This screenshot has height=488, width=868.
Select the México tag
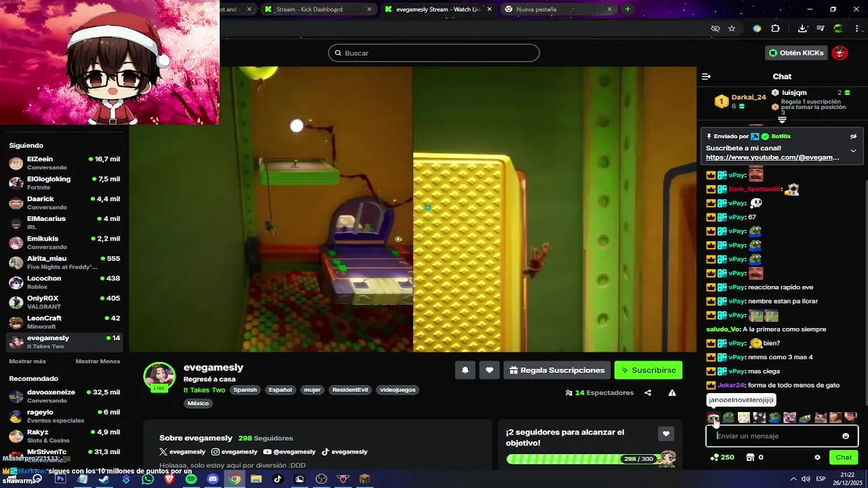pos(198,403)
